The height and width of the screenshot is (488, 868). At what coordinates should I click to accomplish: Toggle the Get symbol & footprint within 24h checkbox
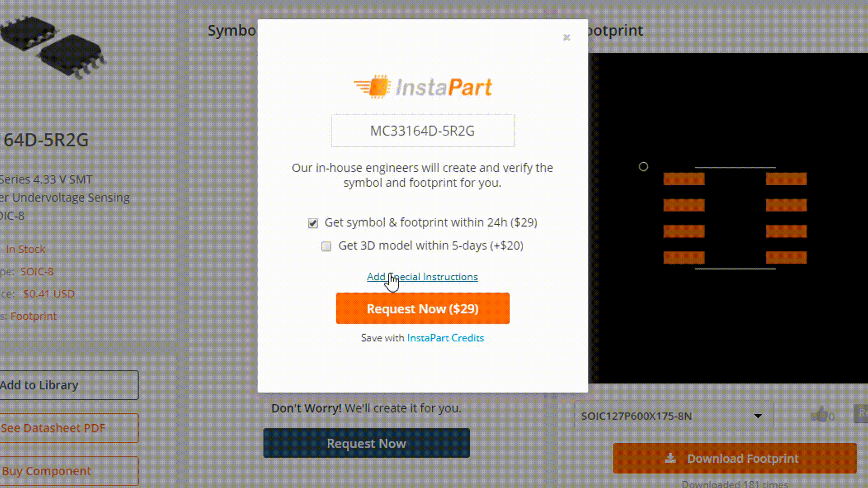[x=313, y=223]
